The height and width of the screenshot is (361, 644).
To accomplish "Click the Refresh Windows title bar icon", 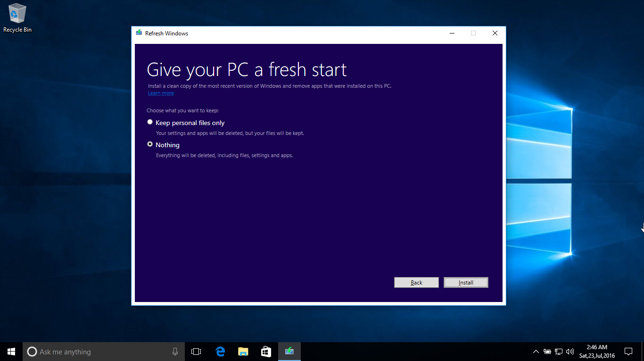I will pyautogui.click(x=139, y=33).
